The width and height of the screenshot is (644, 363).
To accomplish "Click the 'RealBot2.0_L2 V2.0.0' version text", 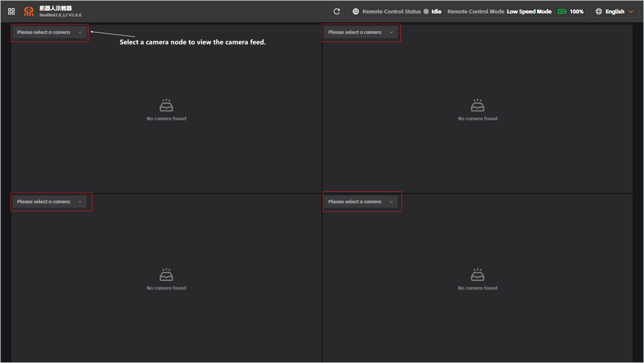I will point(60,15).
